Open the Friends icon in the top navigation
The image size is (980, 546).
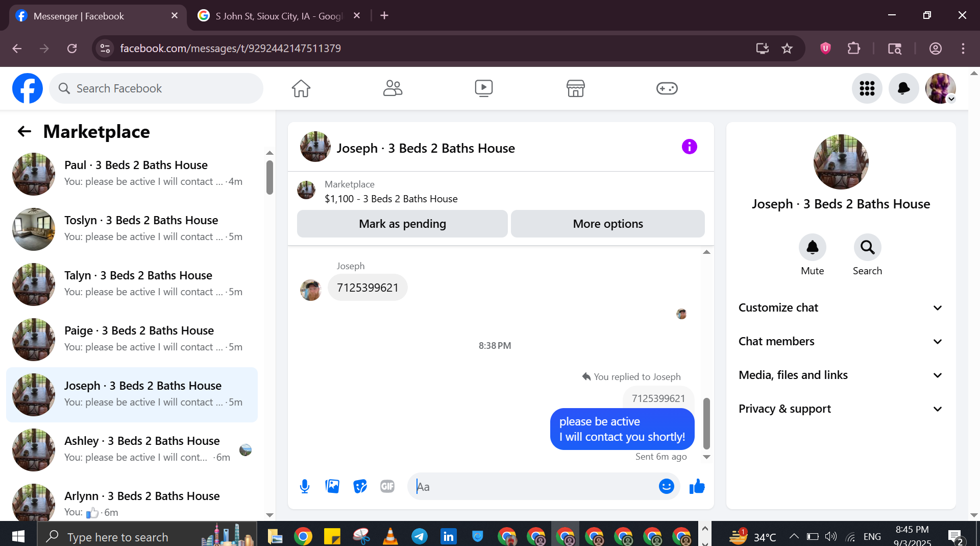(393, 88)
